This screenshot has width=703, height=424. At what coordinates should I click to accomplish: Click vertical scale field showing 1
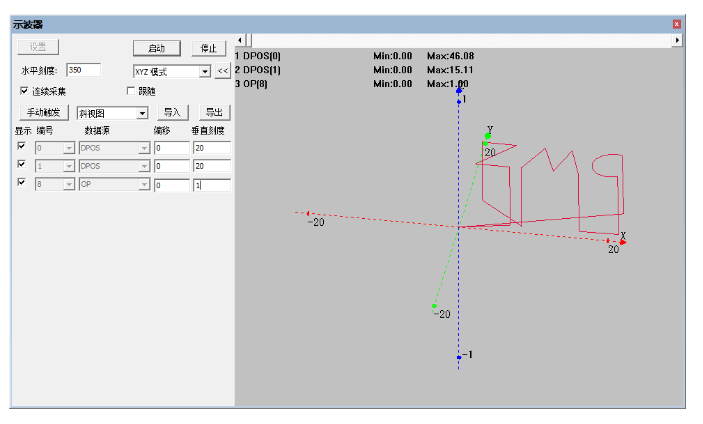click(212, 185)
